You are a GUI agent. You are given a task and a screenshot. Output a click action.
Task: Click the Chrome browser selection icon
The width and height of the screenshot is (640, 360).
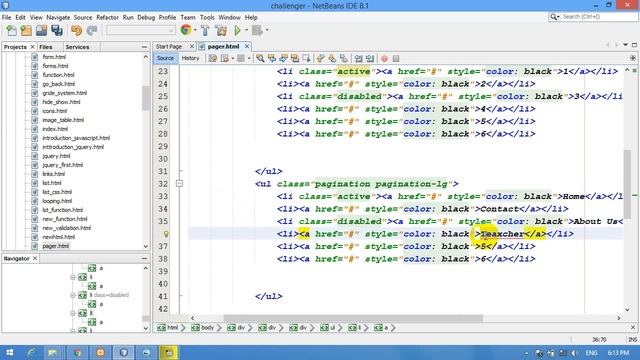(186, 30)
